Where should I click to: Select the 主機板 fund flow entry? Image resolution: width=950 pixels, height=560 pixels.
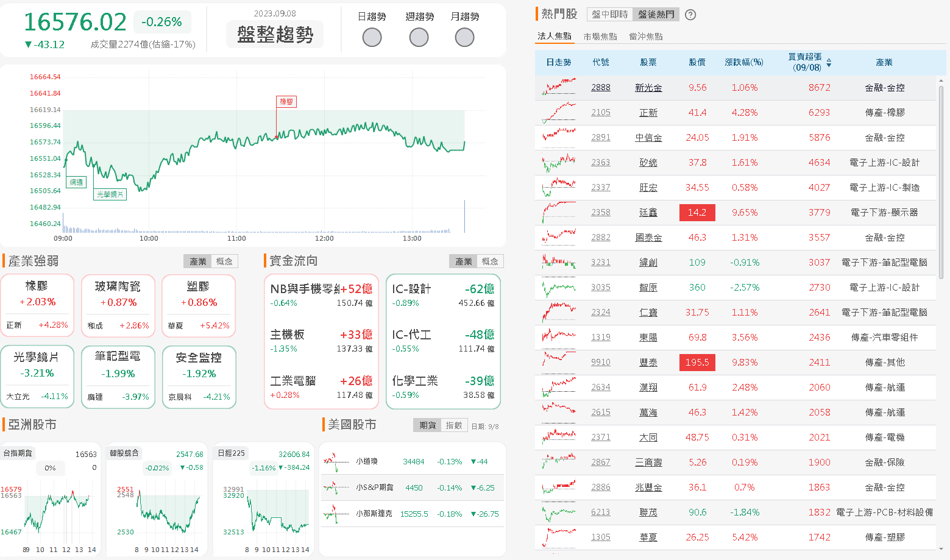(x=321, y=341)
